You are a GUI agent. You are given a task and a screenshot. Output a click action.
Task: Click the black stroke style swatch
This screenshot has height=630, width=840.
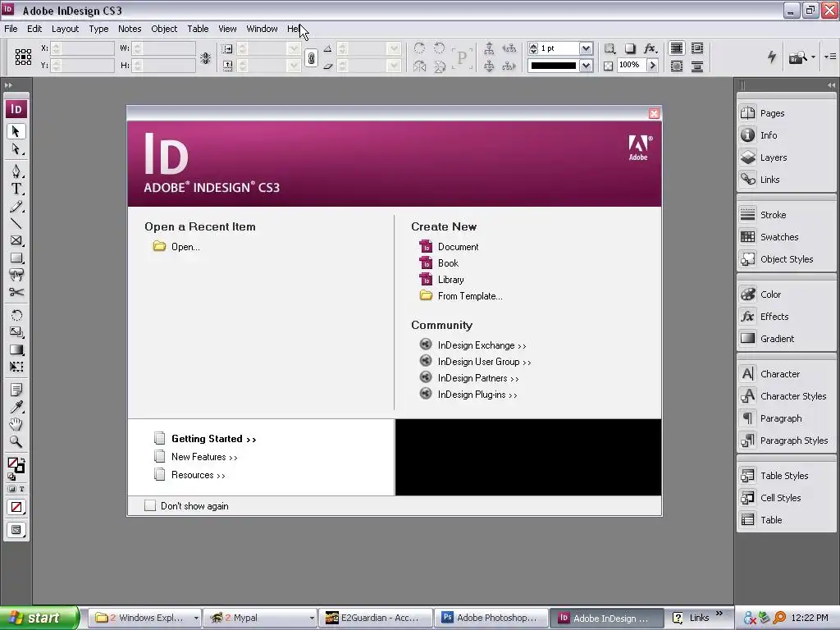554,66
